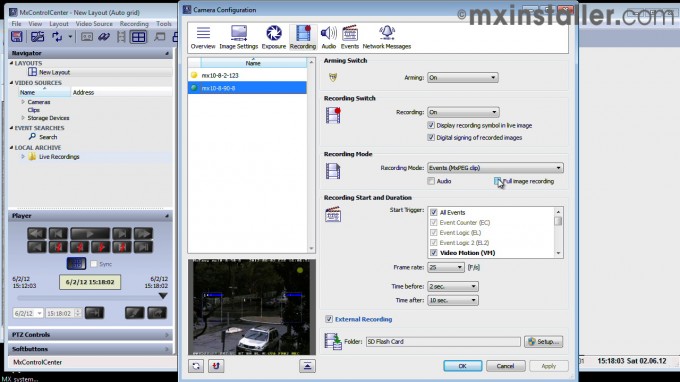Toggle the Full image recording checkbox
This screenshot has height=382, width=680.
pos(497,181)
